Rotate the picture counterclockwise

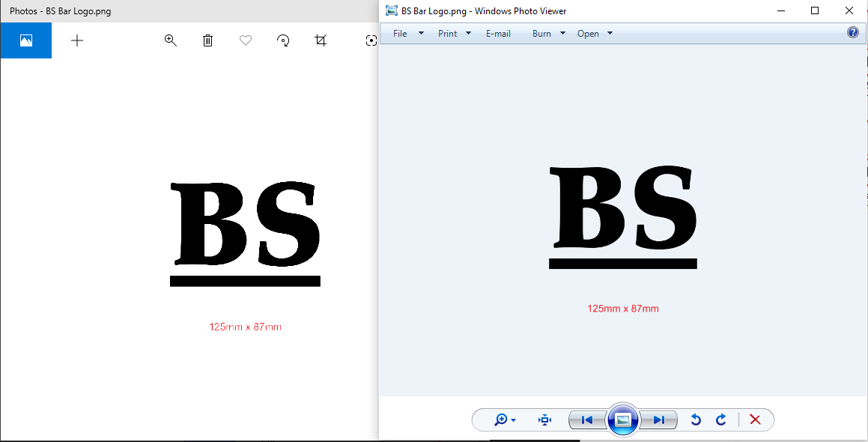[x=696, y=420]
